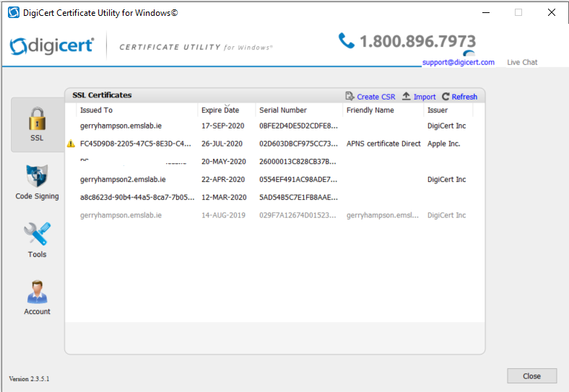Click the Create CSR document icon
569x392 pixels.
349,96
